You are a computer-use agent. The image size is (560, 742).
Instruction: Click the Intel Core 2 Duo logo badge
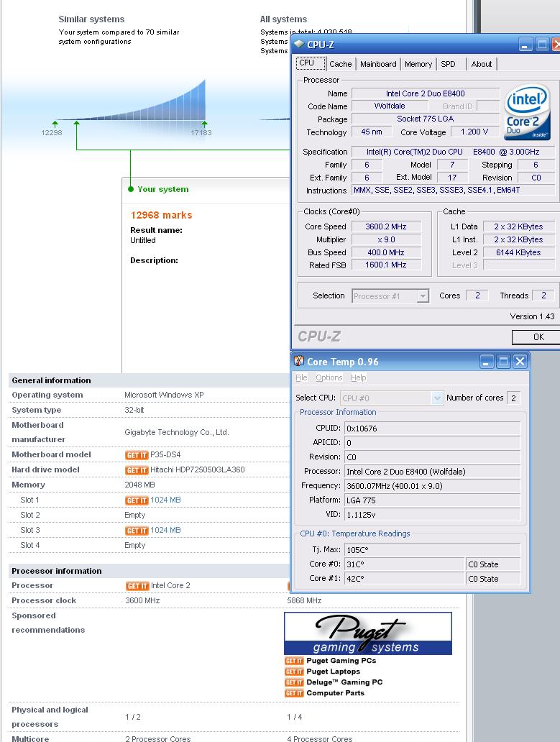tap(528, 112)
